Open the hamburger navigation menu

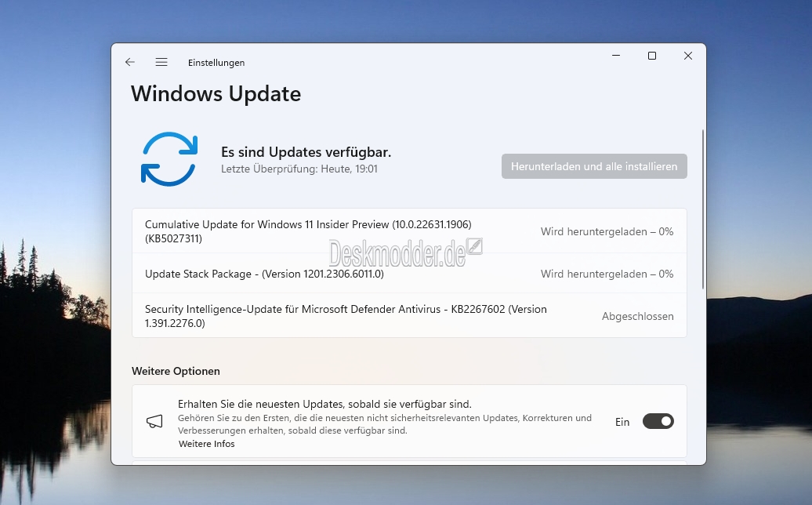[161, 62]
